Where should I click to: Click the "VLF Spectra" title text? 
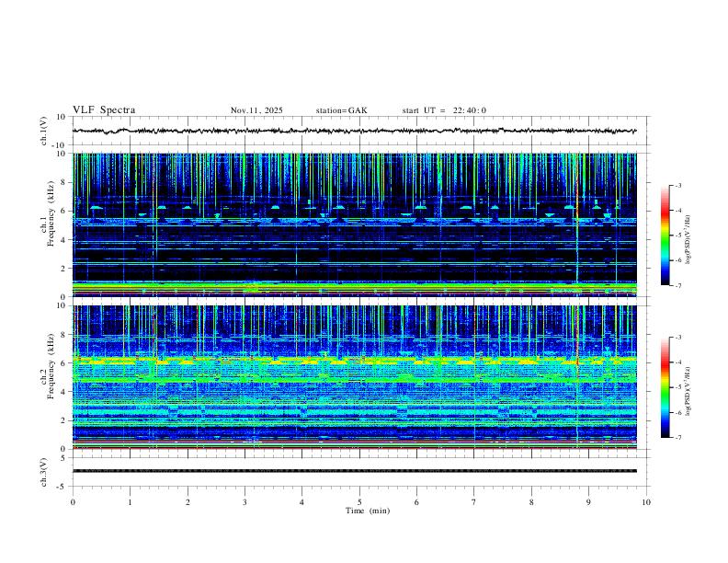tap(104, 109)
